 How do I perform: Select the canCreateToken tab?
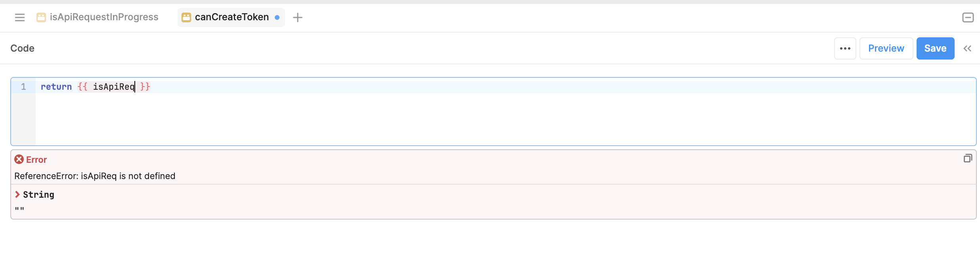231,17
